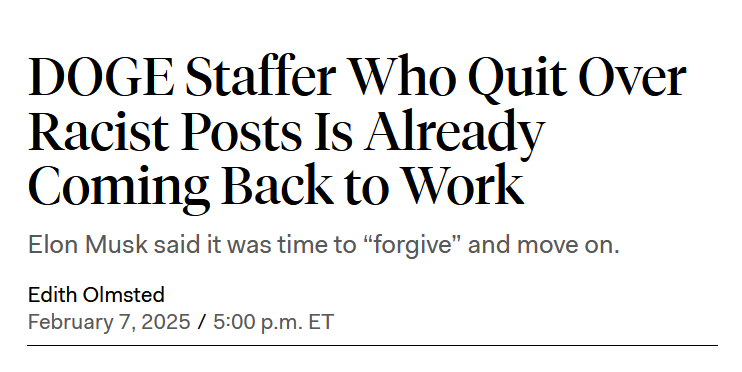Screen dimensions: 742x372
Task: Click 'Racist Posts Is Already' headline line
Action: coord(286,133)
